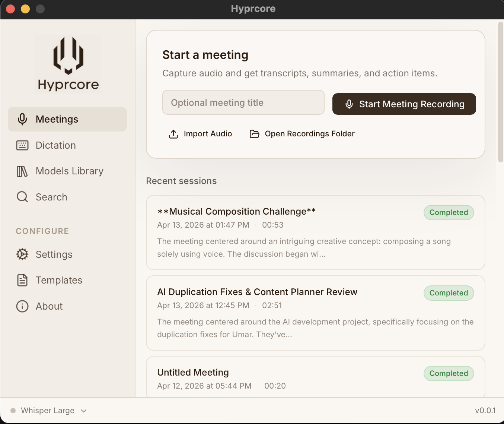Click Completed badge on Untitled Meeting
This screenshot has width=504, height=424.
pyautogui.click(x=449, y=373)
